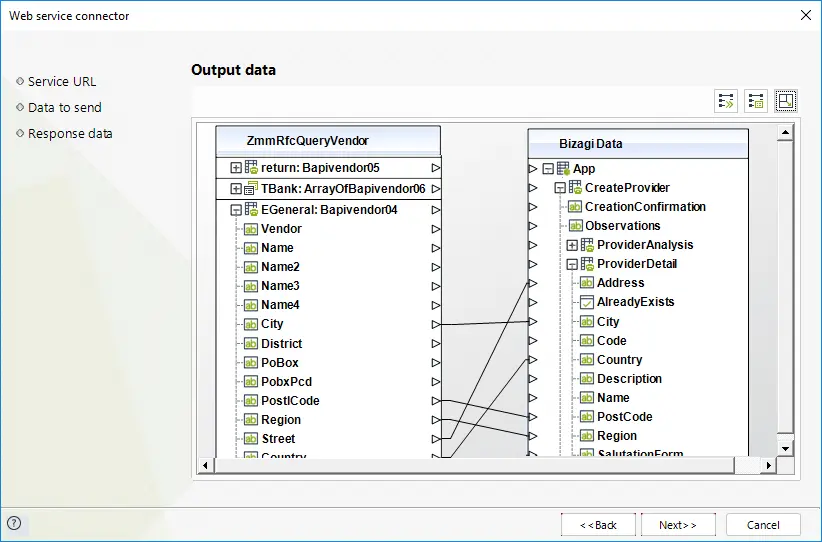
Task: Select the Region source field
Action: pyautogui.click(x=281, y=420)
